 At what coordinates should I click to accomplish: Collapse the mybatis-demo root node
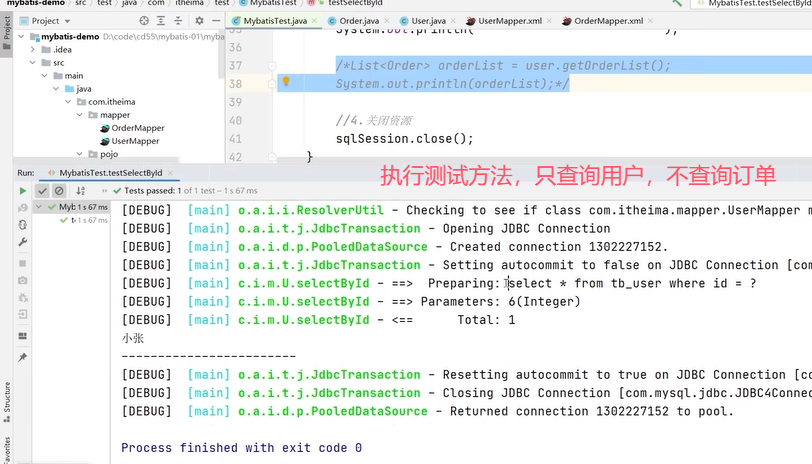[x=21, y=36]
